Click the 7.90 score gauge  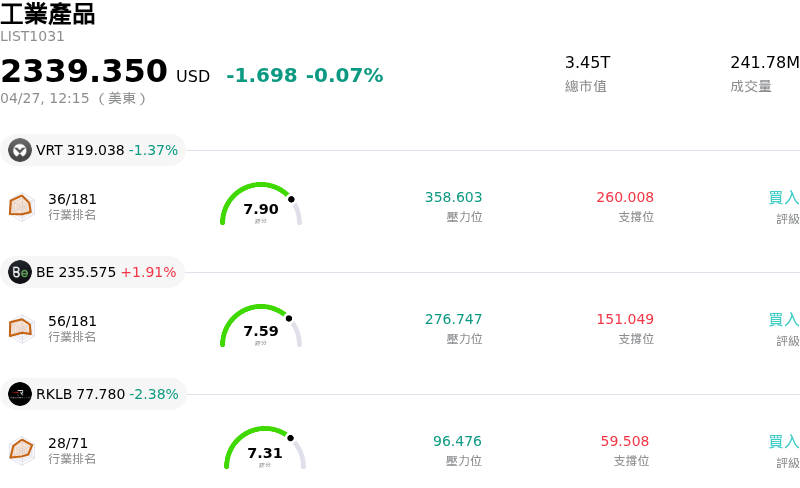pos(261,206)
